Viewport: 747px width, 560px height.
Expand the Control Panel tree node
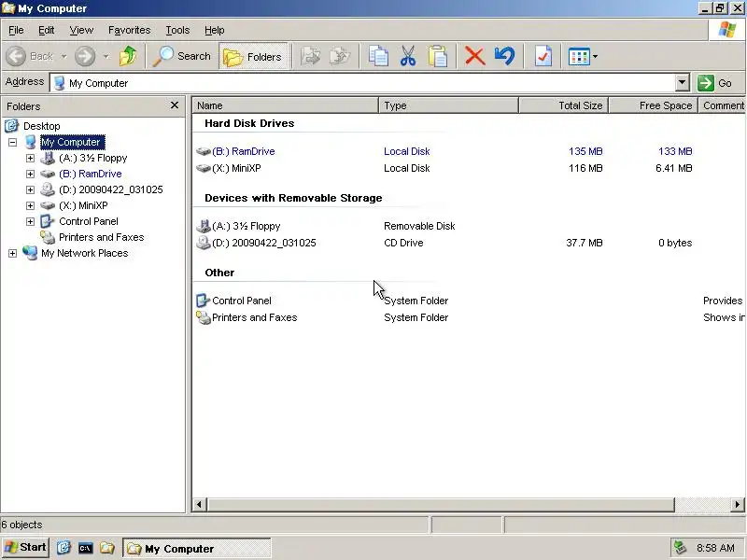(x=30, y=221)
